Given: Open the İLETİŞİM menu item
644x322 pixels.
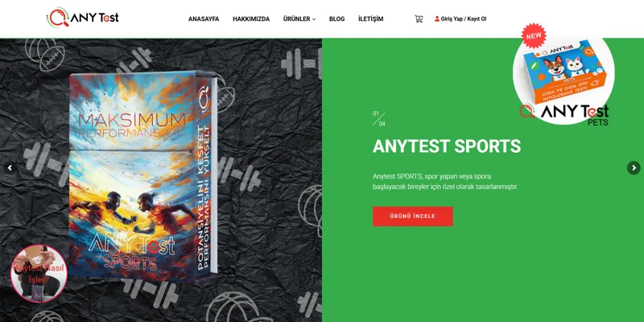Looking at the screenshot, I should (x=371, y=19).
